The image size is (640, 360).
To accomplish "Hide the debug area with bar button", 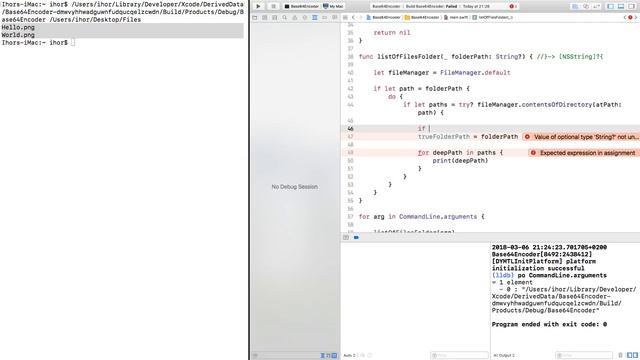I will 346,237.
